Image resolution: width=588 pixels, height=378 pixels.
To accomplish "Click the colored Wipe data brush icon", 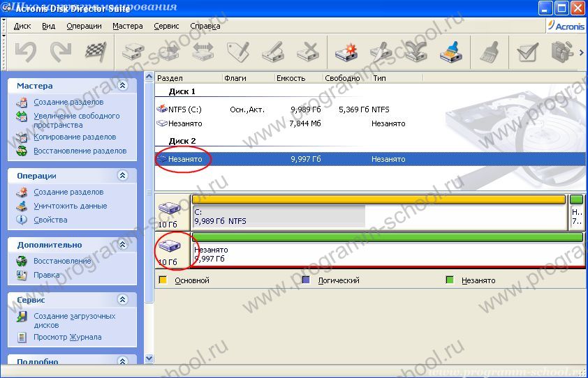I will (x=450, y=52).
